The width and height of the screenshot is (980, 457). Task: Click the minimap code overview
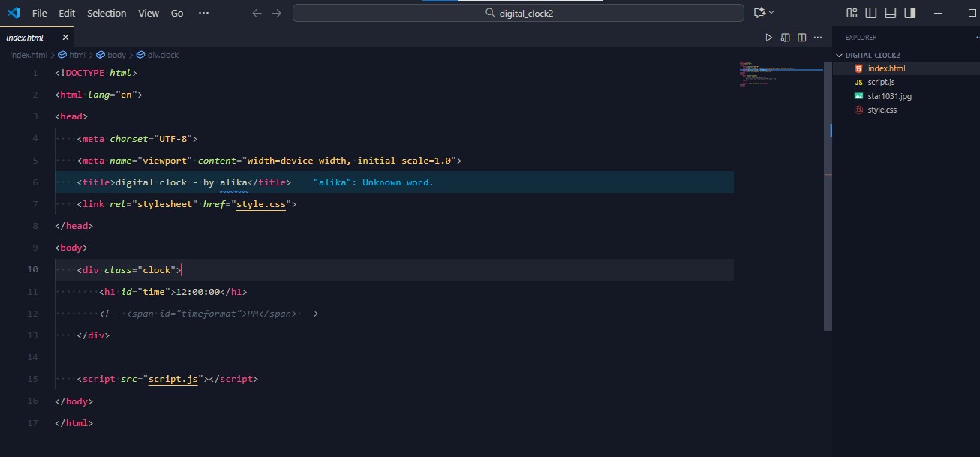click(780, 75)
